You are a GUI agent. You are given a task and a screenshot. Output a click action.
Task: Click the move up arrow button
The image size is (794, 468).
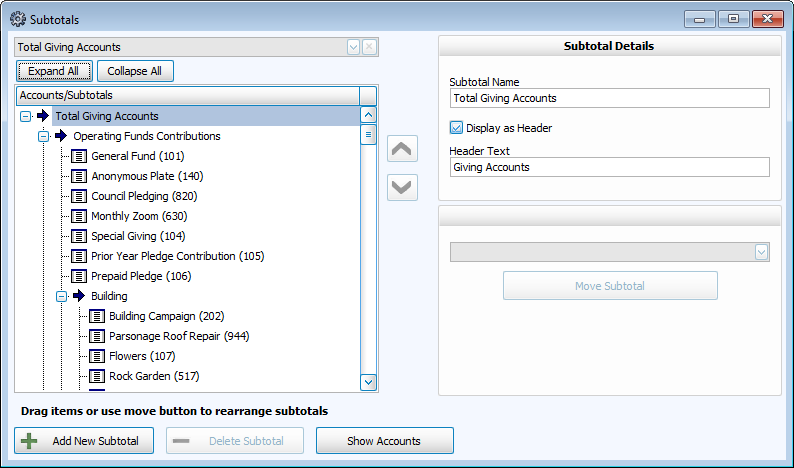point(402,149)
